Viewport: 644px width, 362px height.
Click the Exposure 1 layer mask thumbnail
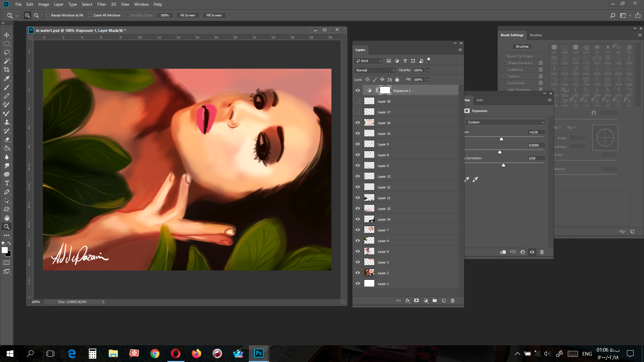(x=385, y=90)
